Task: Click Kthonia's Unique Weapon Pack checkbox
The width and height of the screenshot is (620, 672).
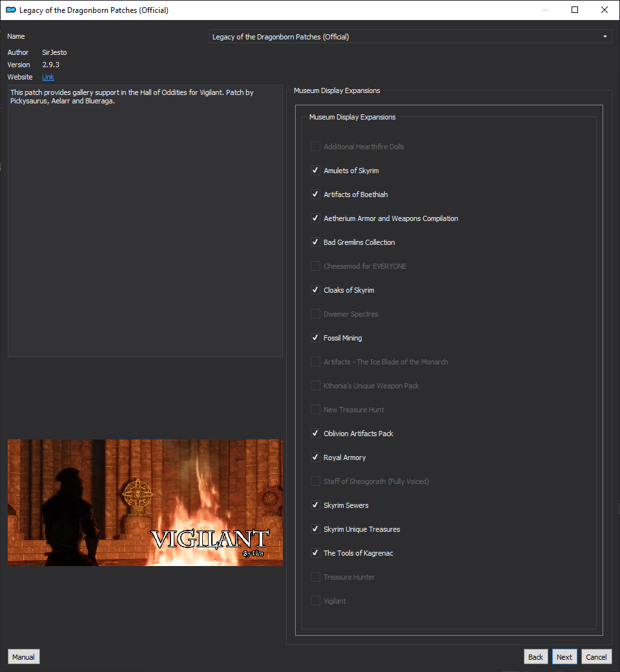Action: 315,386
